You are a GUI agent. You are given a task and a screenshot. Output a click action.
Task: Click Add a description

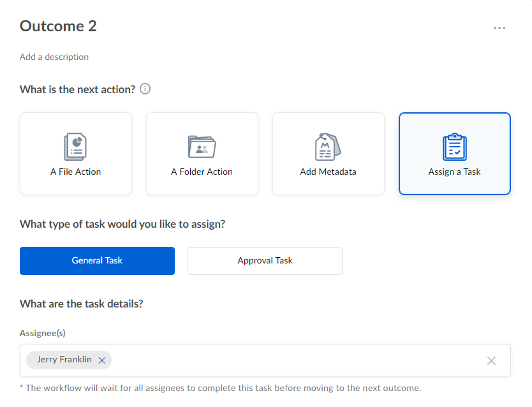54,57
